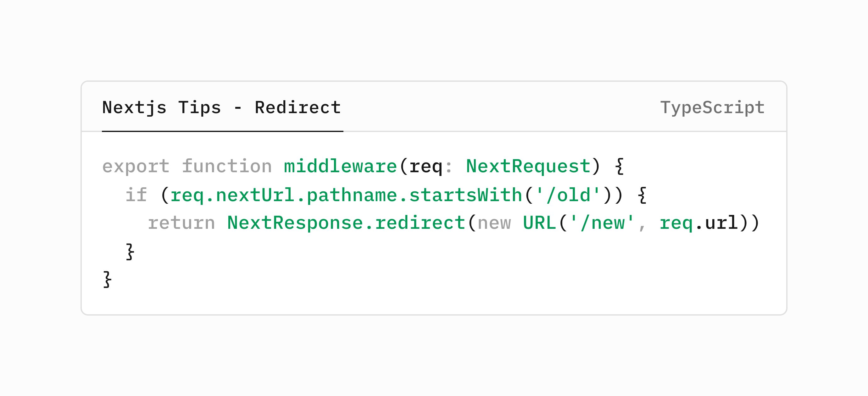Click "url" property at end of return line
Viewport: 868px width, 396px height.
721,223
